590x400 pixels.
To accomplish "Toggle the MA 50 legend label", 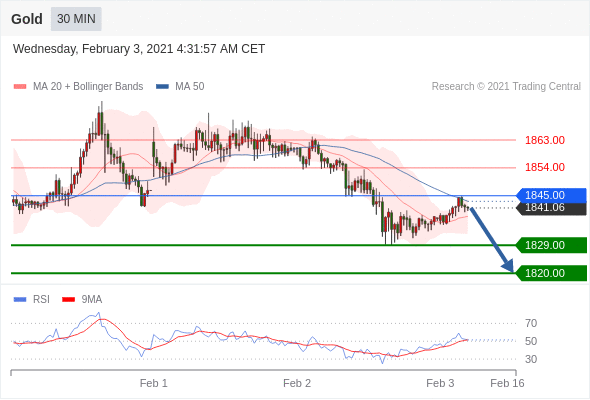I will coord(190,87).
